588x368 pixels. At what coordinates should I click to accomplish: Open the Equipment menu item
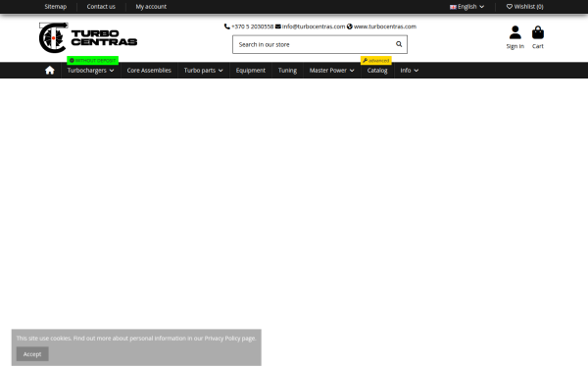251,71
